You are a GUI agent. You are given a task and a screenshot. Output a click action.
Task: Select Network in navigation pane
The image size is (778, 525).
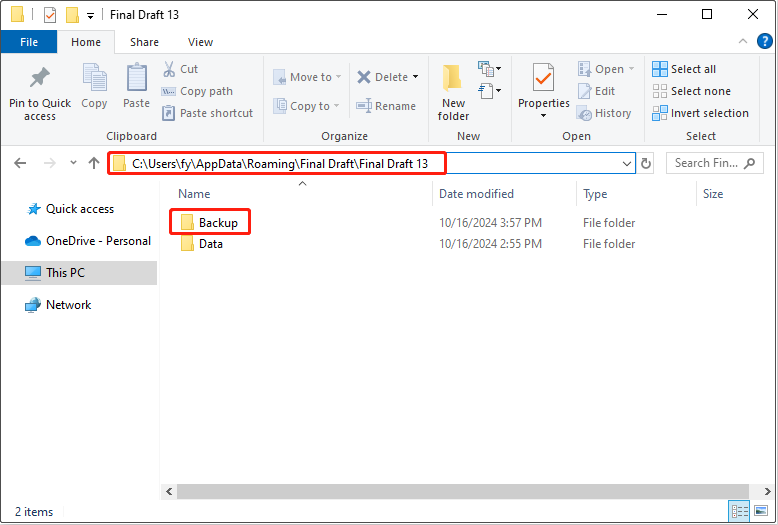(59, 305)
